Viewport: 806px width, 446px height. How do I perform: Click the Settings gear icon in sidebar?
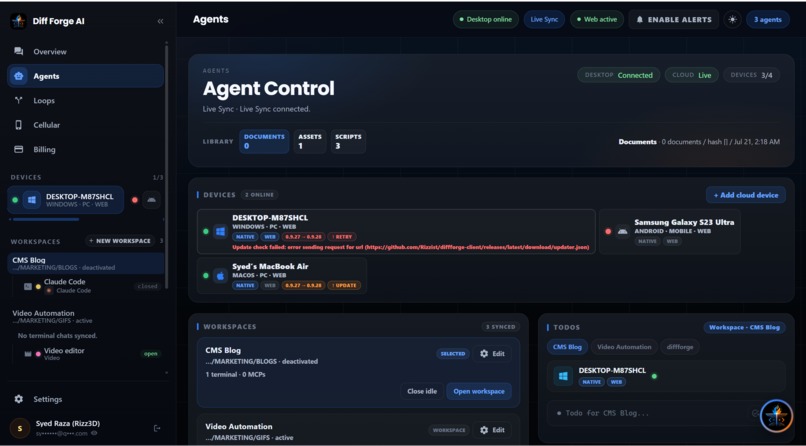[x=19, y=399]
